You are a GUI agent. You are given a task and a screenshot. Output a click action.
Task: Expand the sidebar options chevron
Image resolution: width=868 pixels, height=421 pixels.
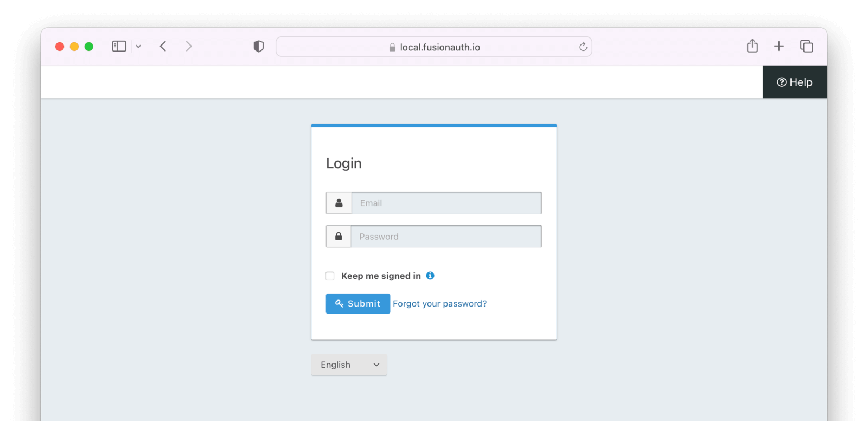pos(138,47)
